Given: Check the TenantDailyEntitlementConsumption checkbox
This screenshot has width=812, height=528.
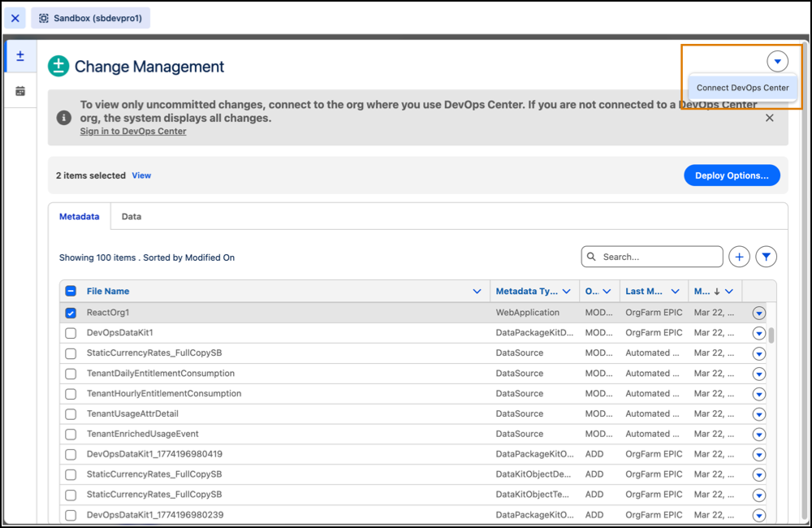Looking at the screenshot, I should pos(71,374).
